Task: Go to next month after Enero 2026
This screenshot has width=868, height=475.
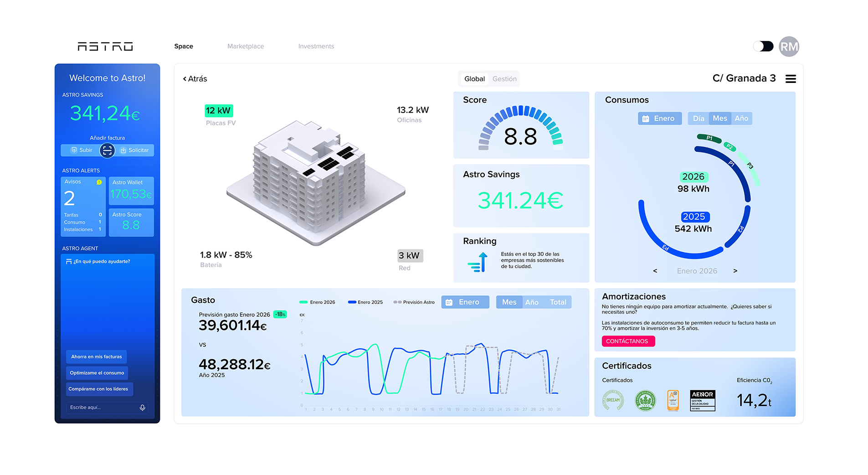Action: [x=735, y=271]
